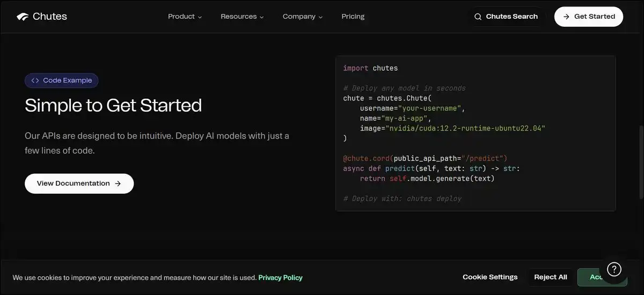Click the @chute.cord decorator line
This screenshot has width=644, height=295.
click(x=425, y=158)
